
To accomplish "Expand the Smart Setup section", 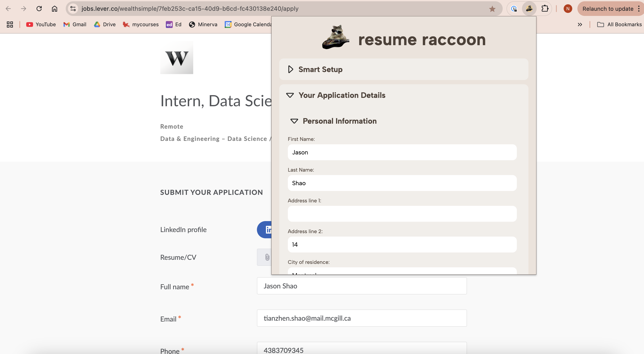I will tap(290, 69).
